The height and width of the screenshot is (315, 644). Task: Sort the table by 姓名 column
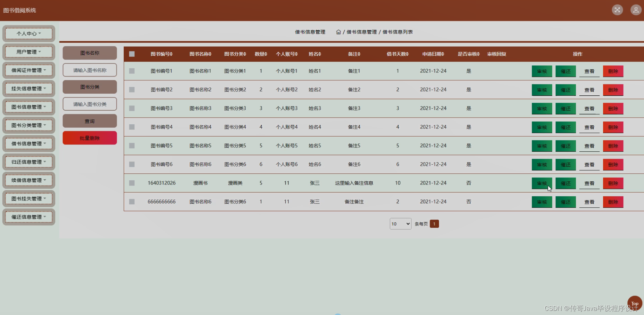point(315,54)
